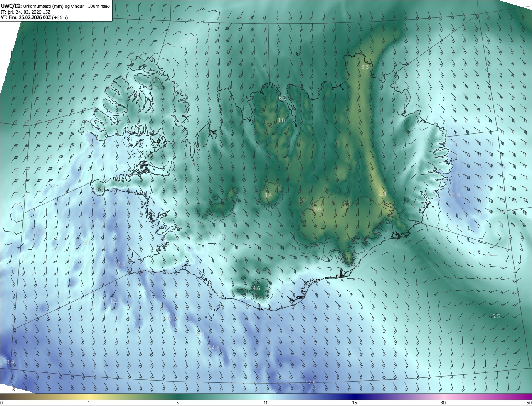Click the "UWC/IG:" label in the header
The height and width of the screenshot is (406, 532).
coord(11,6)
